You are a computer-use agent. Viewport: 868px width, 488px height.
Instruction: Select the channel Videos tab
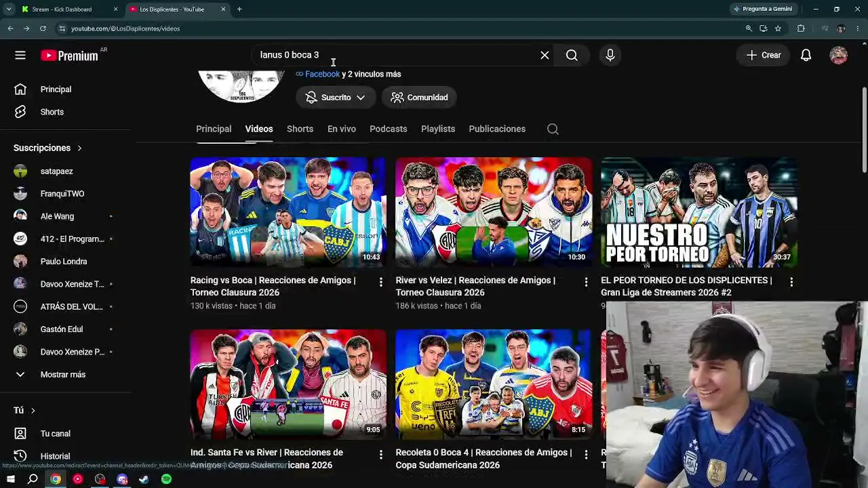click(259, 129)
